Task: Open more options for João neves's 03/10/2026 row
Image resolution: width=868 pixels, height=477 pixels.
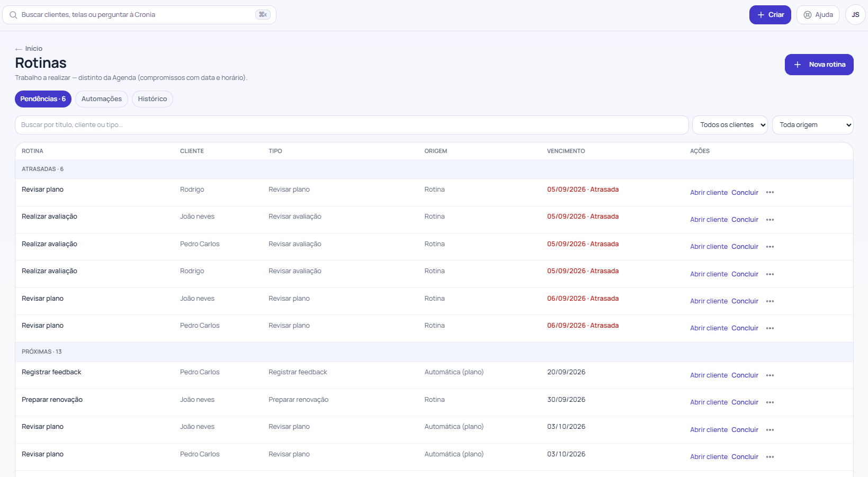Action: pyautogui.click(x=770, y=430)
